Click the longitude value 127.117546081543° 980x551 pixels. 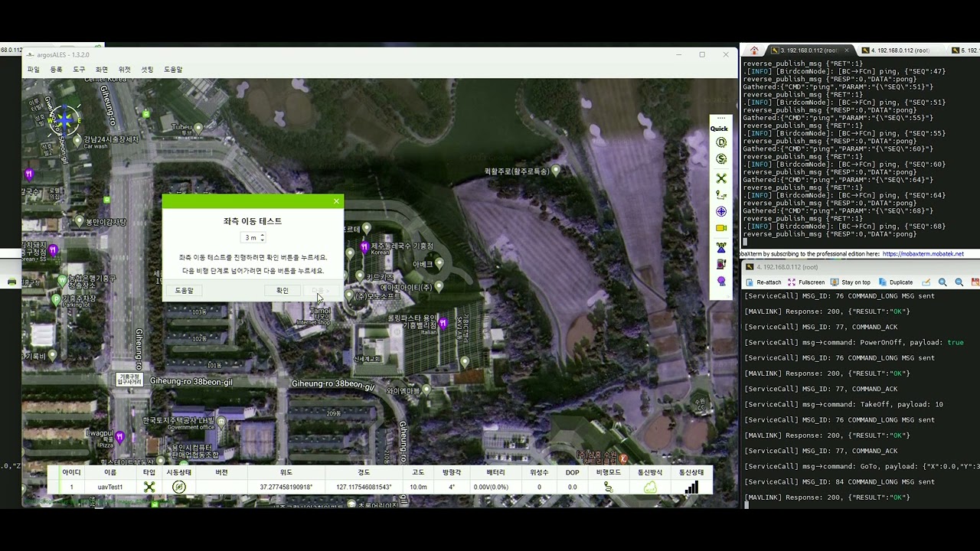pos(364,487)
